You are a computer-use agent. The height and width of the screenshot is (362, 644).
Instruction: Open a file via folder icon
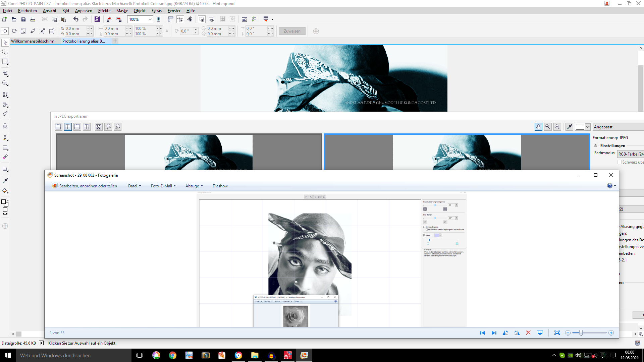(14, 19)
